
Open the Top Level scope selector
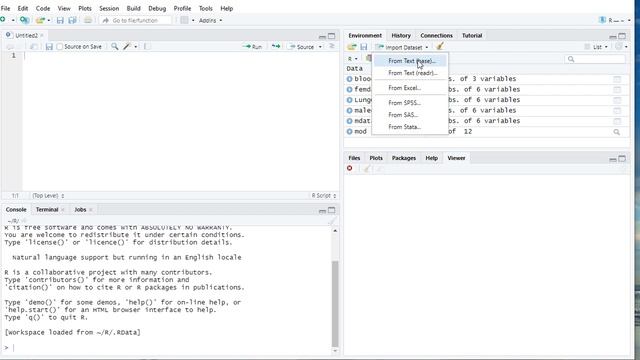(48, 196)
